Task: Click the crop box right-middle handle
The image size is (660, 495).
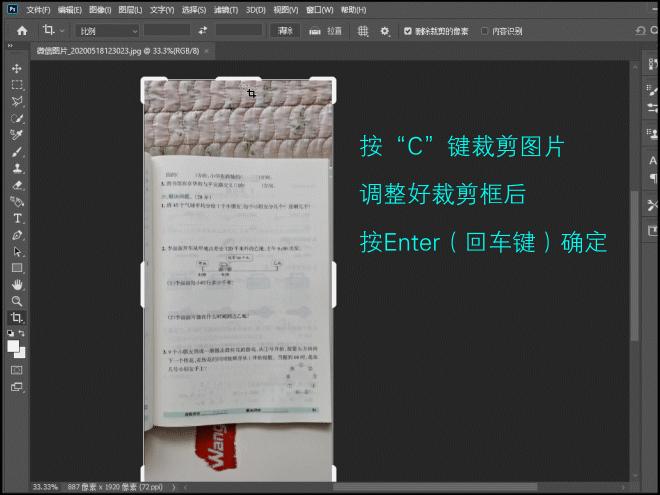Action: point(334,285)
